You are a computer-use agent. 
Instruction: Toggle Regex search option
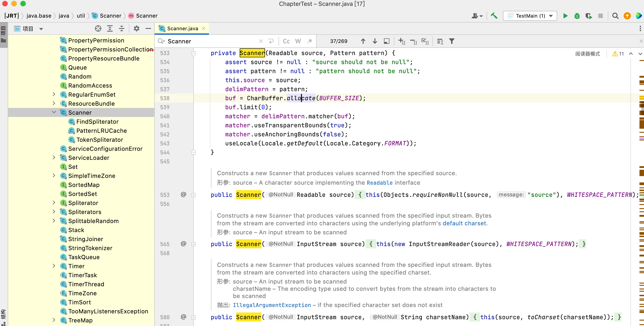click(310, 41)
